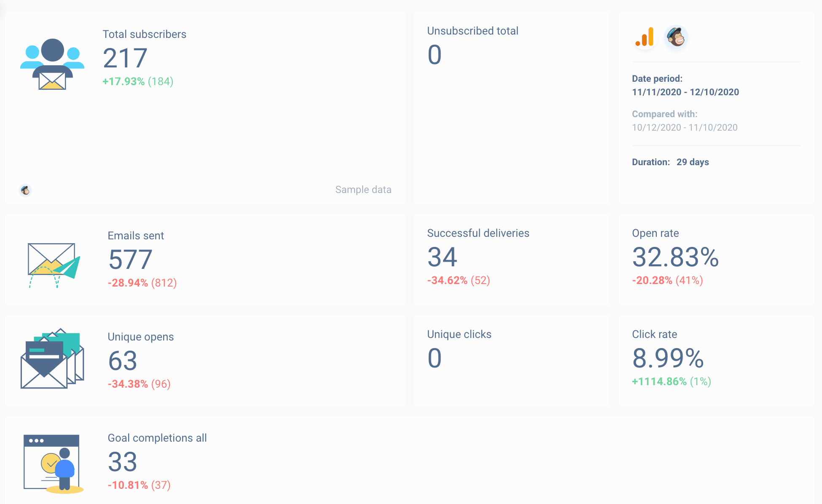Viewport: 822px width, 504px height.
Task: Select the Sample data label
Action: [363, 190]
